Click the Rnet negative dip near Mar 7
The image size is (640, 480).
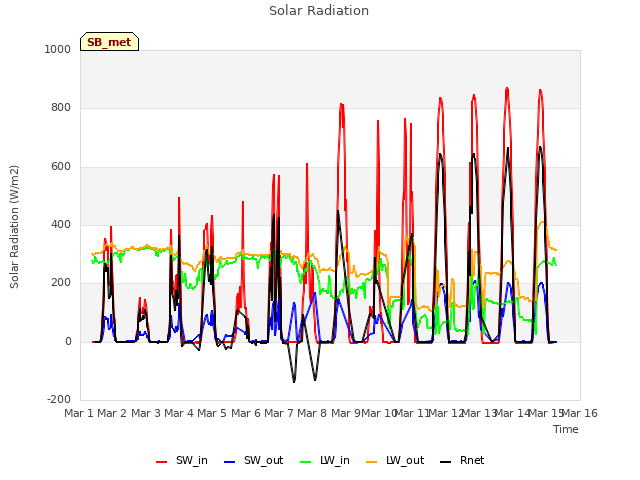click(294, 381)
